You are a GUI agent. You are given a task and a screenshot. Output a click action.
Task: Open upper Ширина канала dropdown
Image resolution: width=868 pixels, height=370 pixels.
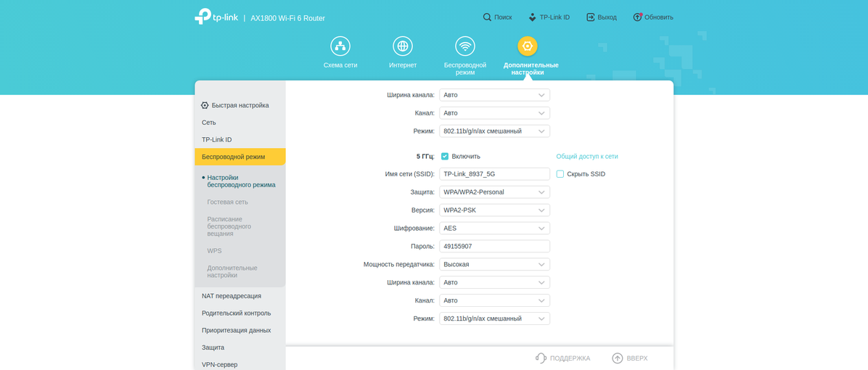coord(494,94)
